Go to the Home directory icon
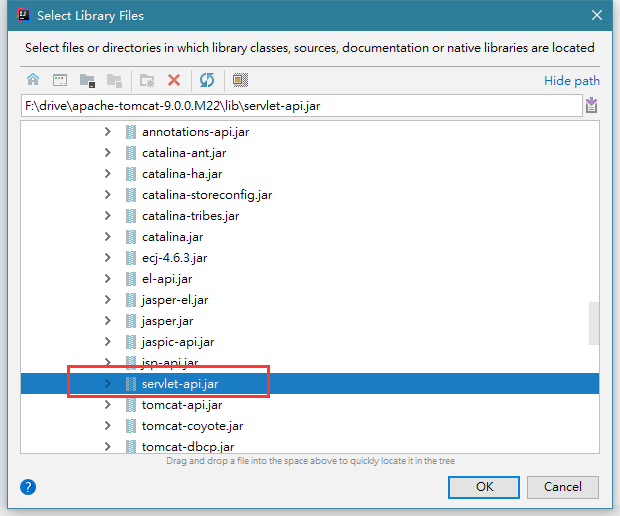620x516 pixels. [x=33, y=80]
